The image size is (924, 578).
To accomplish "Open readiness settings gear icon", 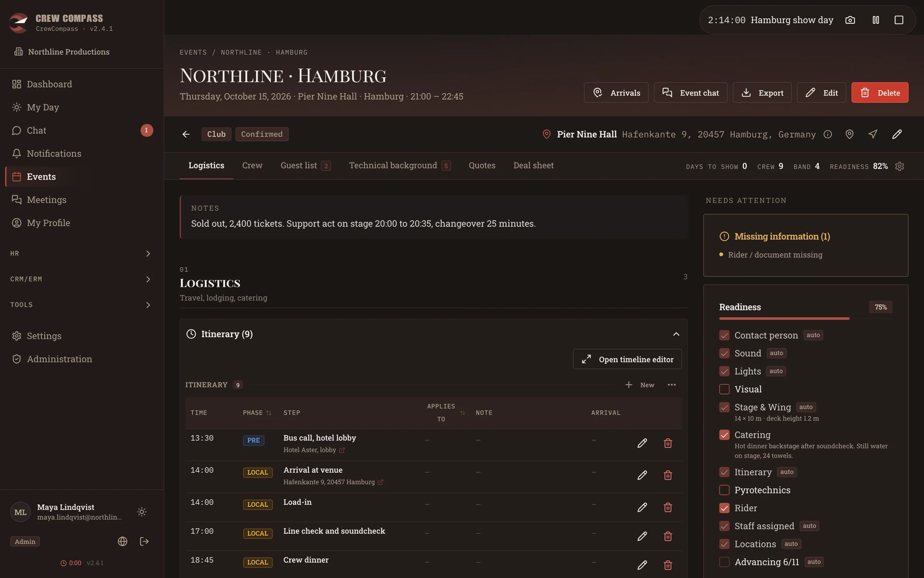I will click(x=899, y=166).
